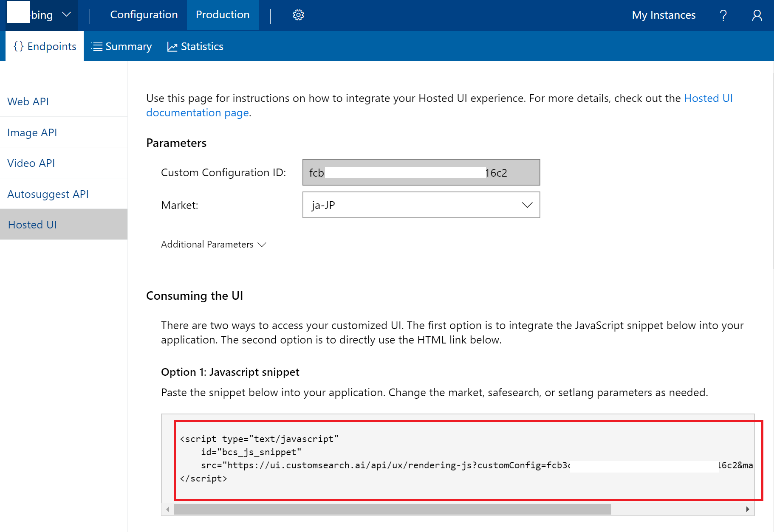
Task: Click the Custom Configuration ID field
Action: coord(421,172)
